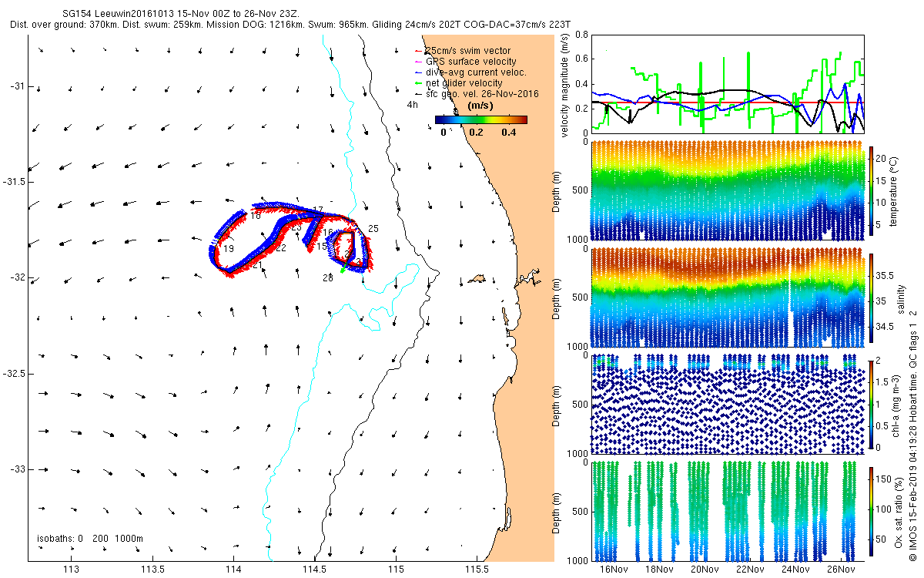Click track day marker 19
924x578 pixels.
point(229,249)
